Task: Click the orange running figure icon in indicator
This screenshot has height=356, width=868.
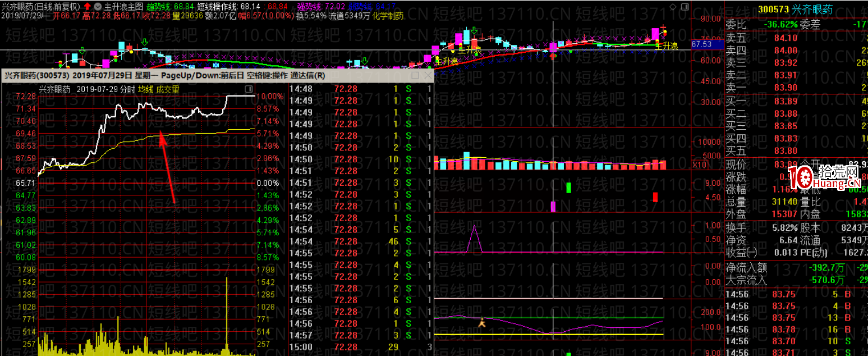Action: [480, 322]
